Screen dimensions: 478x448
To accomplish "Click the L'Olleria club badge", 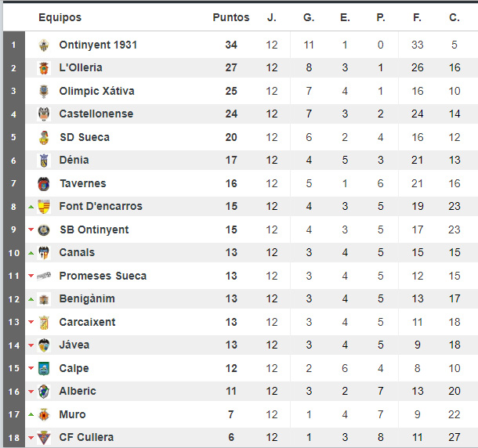I will [x=44, y=68].
